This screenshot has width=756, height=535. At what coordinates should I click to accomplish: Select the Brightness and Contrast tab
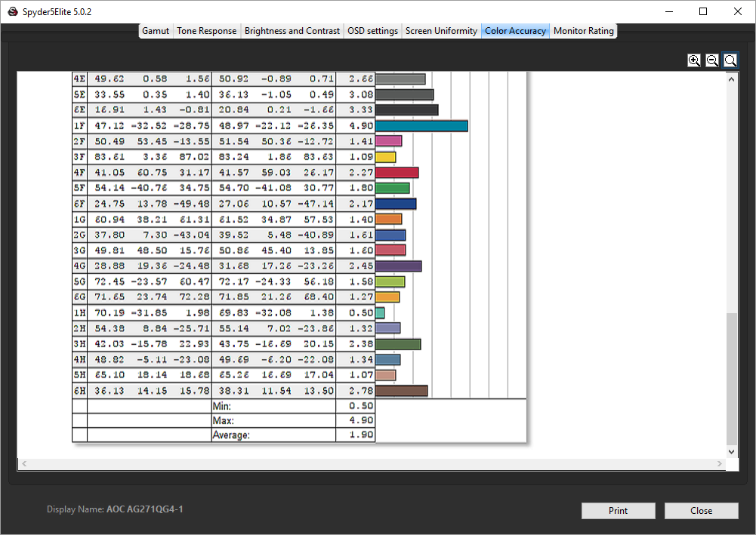pyautogui.click(x=292, y=31)
